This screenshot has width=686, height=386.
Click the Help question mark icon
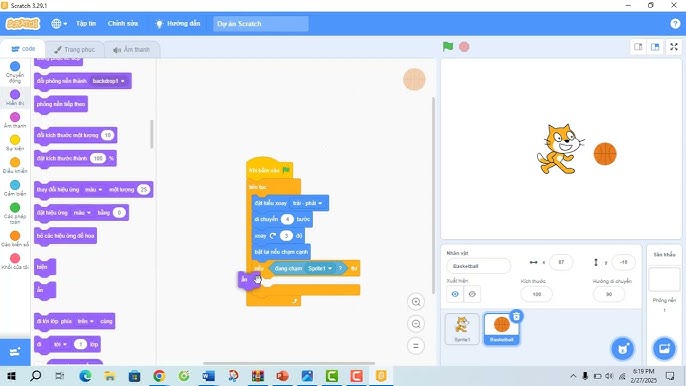[675, 24]
